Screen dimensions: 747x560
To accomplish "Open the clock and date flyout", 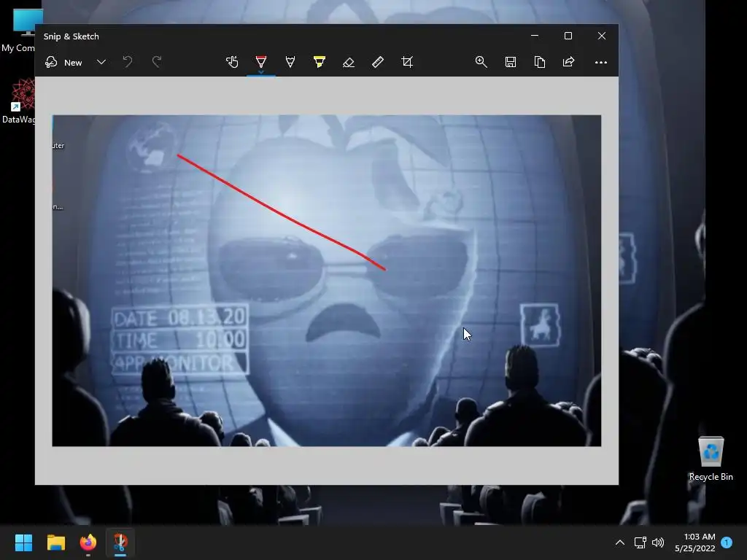I will [x=694, y=542].
